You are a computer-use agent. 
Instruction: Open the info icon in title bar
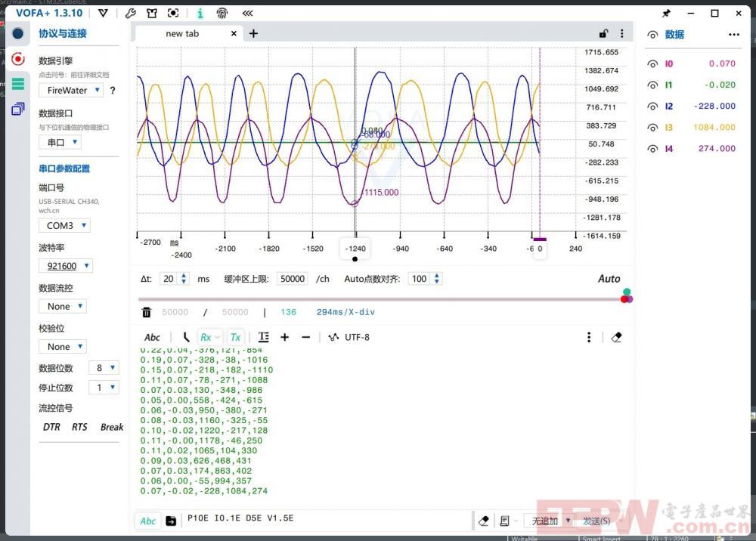point(200,13)
